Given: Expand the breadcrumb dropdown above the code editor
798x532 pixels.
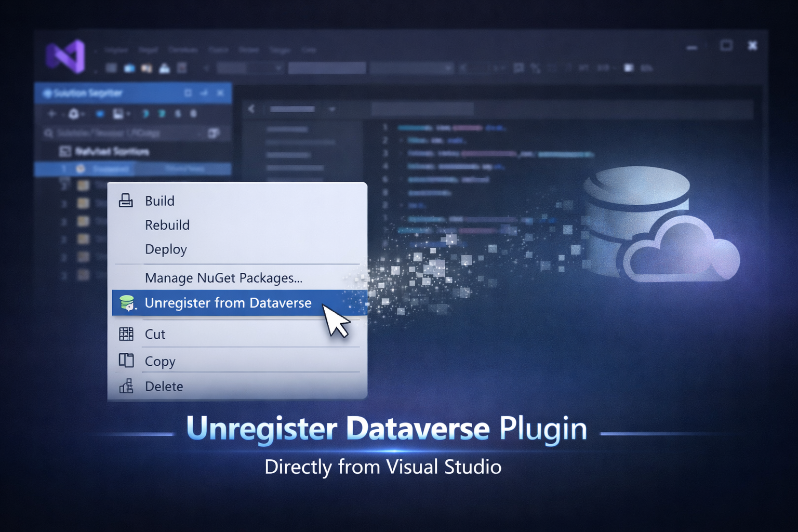Looking at the screenshot, I should pos(332,109).
